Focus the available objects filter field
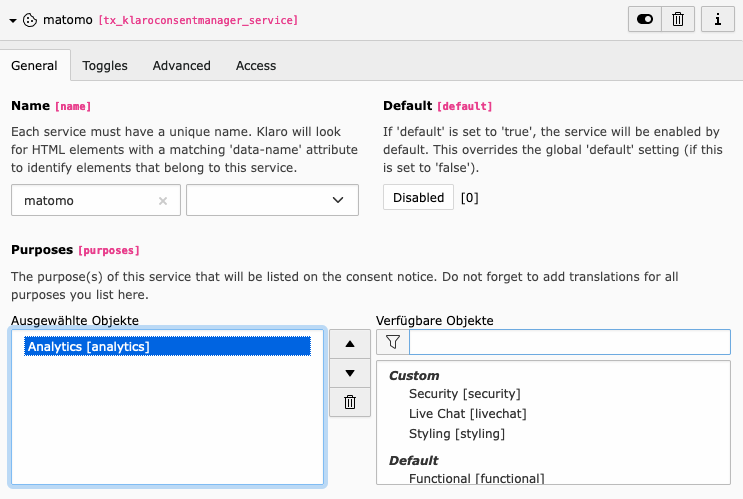The width and height of the screenshot is (743, 499). coord(570,342)
